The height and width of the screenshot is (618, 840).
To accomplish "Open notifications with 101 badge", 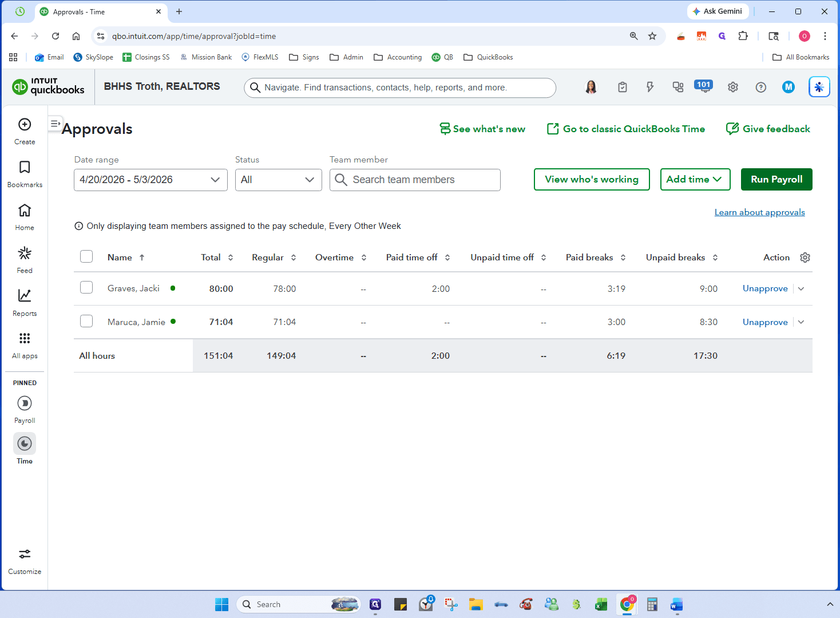I will click(704, 86).
